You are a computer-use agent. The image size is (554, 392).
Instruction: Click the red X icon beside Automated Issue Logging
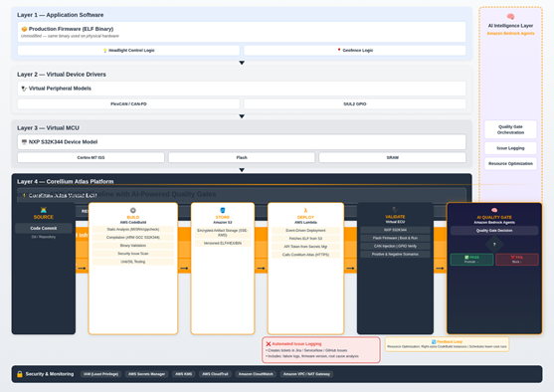click(x=269, y=344)
